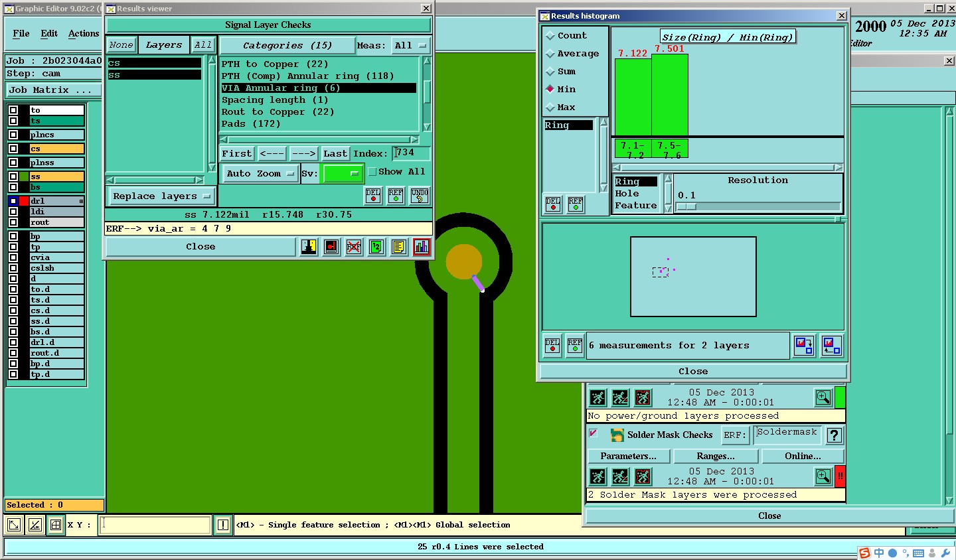Click red-outlined running-man icon in Solder Mask row

[x=643, y=476]
